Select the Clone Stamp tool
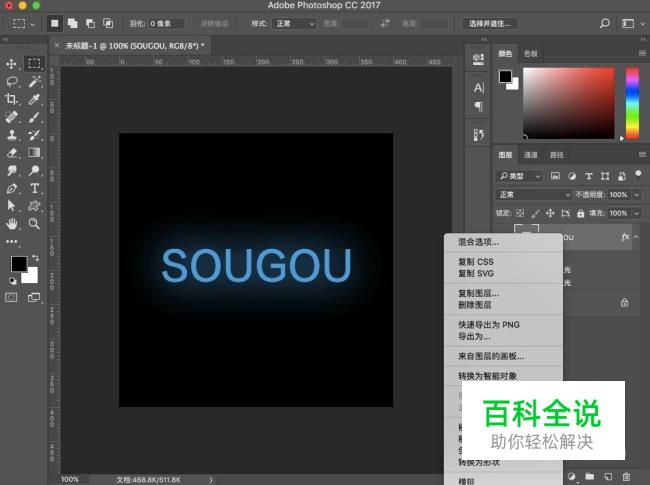 11,135
